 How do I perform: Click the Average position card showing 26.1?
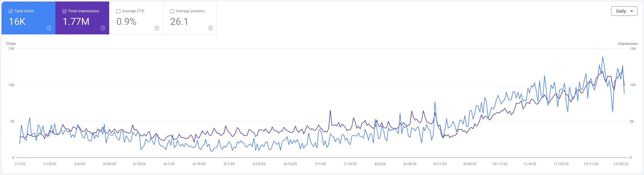(190, 18)
